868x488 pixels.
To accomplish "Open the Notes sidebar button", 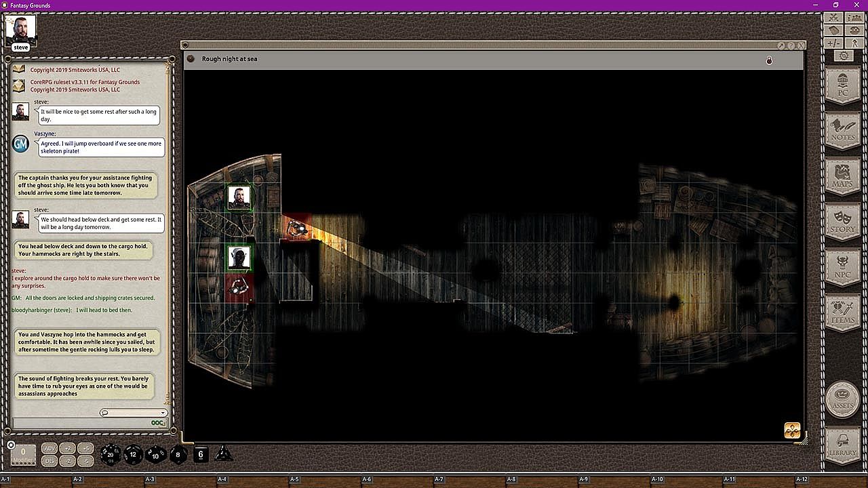I will pyautogui.click(x=844, y=131).
